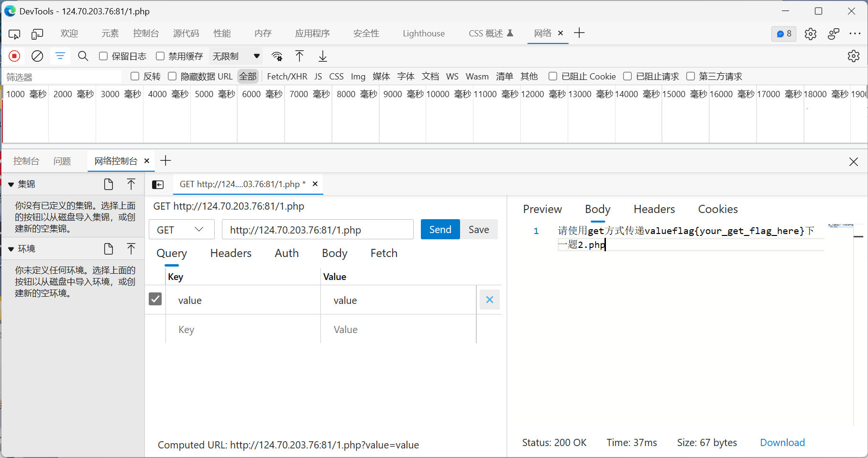
Task: Open the network search magnifier
Action: coord(83,56)
